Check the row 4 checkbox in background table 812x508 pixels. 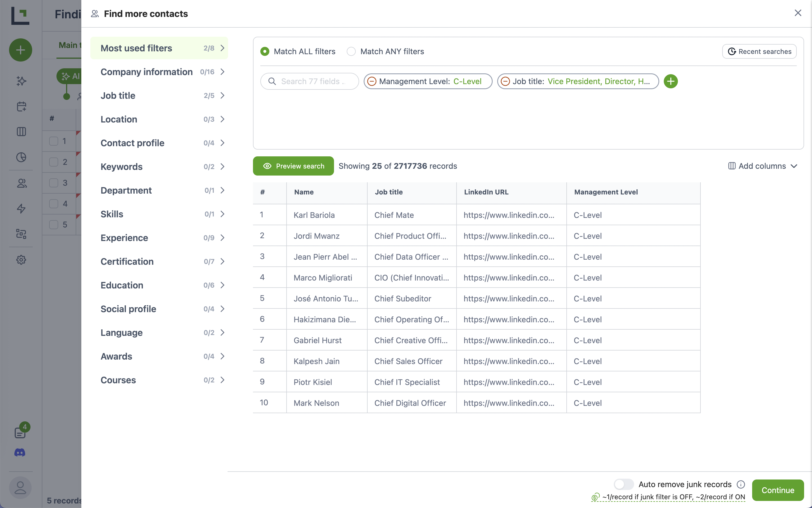tap(54, 203)
